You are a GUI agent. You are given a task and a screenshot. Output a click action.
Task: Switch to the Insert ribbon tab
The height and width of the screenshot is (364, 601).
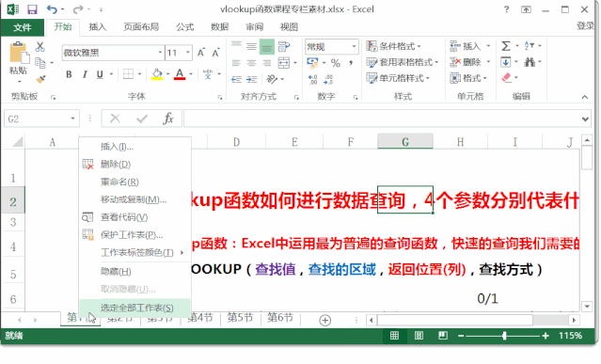coord(98,27)
